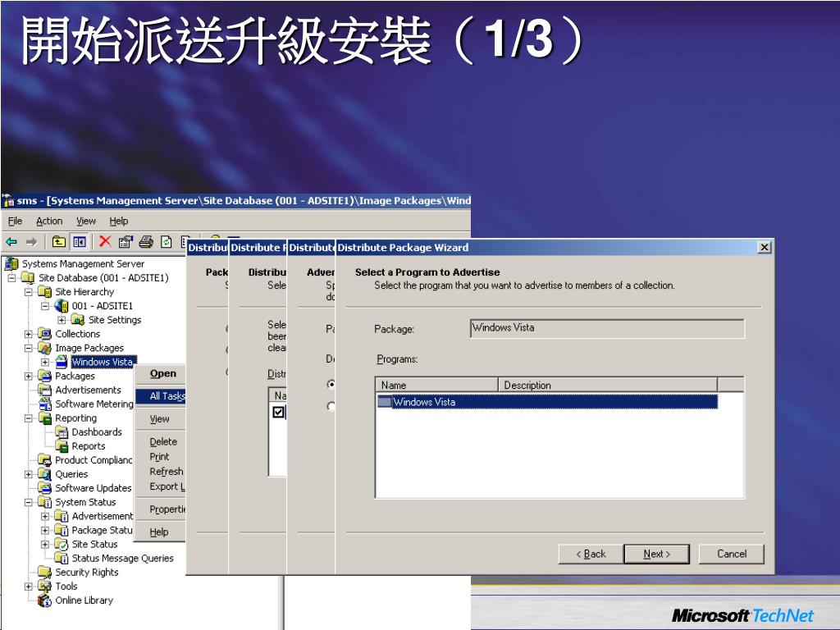
Task: Collapse the Image Packages tree node
Action: 29,348
